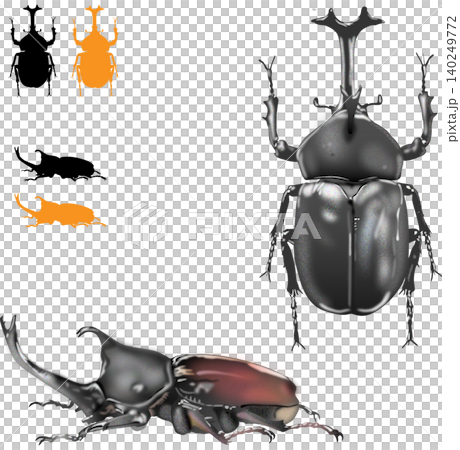
Task: Click the black side-view beetle silhouette
Action: tap(60, 165)
